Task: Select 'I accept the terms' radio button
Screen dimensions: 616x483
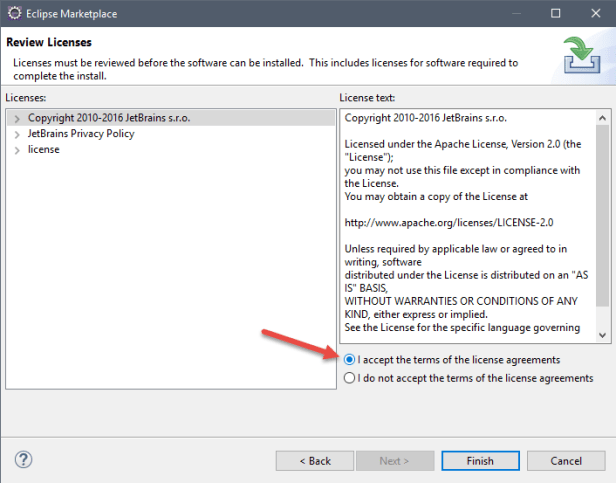Action: coord(349,360)
